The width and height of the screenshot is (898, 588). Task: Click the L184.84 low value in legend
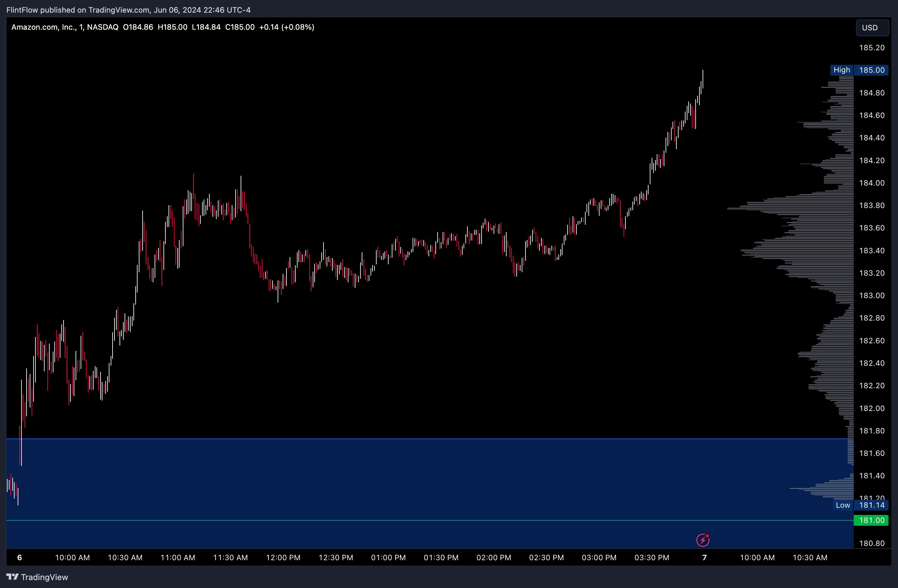click(x=206, y=27)
